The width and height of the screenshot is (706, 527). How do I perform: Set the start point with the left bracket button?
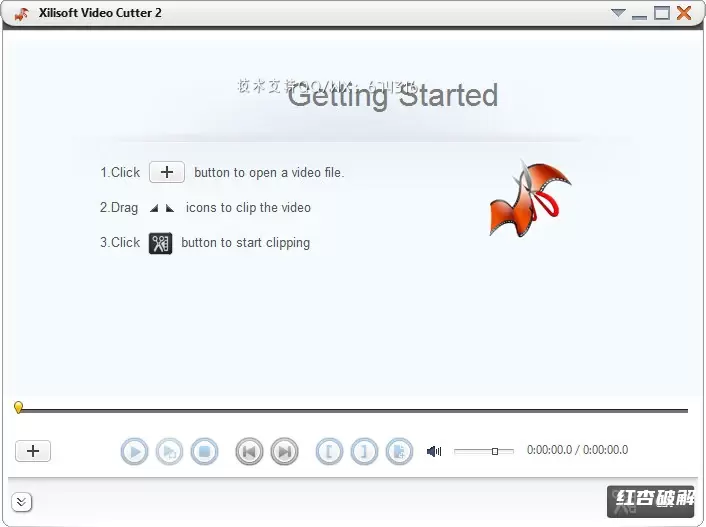(329, 451)
